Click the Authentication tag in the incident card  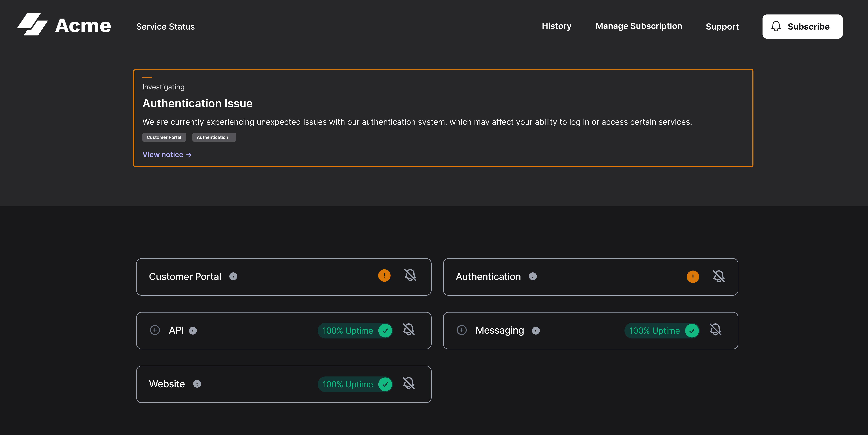click(214, 137)
